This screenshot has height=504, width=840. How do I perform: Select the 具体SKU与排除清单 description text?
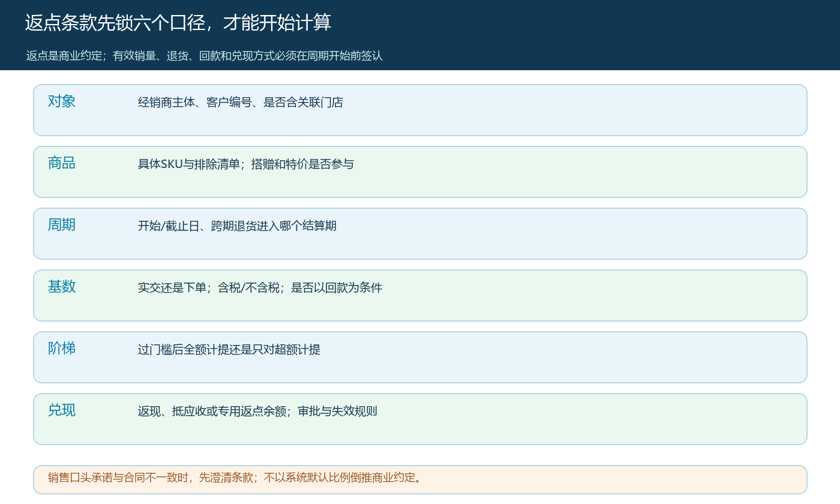(x=246, y=164)
